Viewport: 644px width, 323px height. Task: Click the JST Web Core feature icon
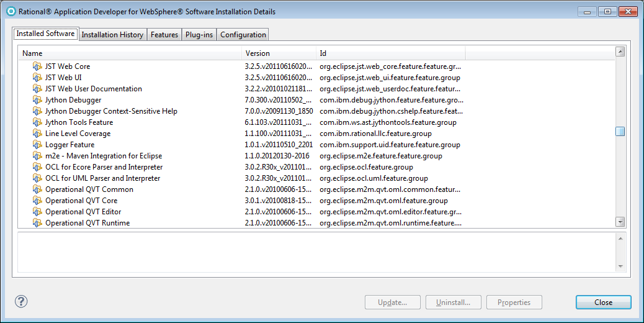tap(37, 66)
